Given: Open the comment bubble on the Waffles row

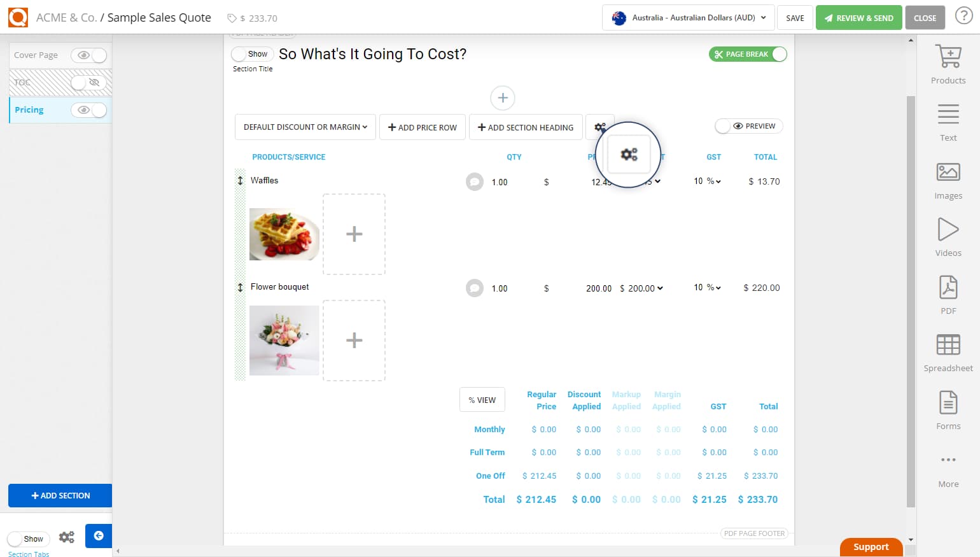Looking at the screenshot, I should 474,181.
